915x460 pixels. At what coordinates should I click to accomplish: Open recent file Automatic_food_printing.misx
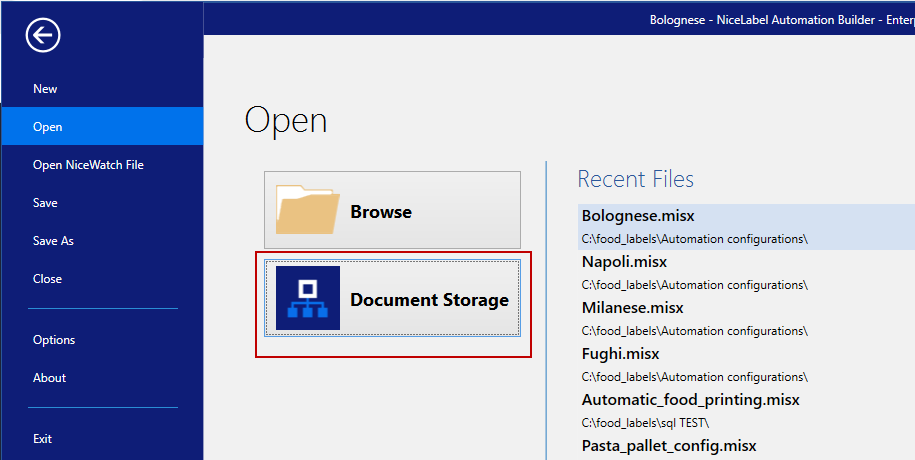tap(690, 400)
